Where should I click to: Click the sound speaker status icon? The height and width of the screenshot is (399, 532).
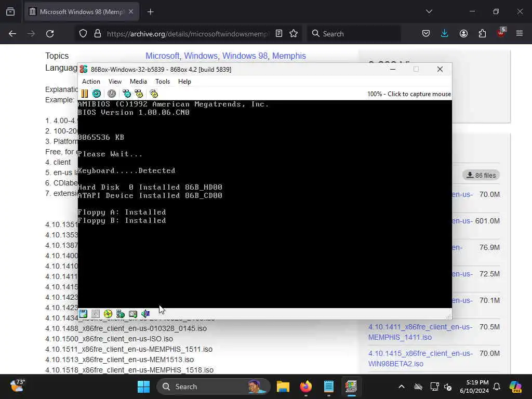pos(145,314)
